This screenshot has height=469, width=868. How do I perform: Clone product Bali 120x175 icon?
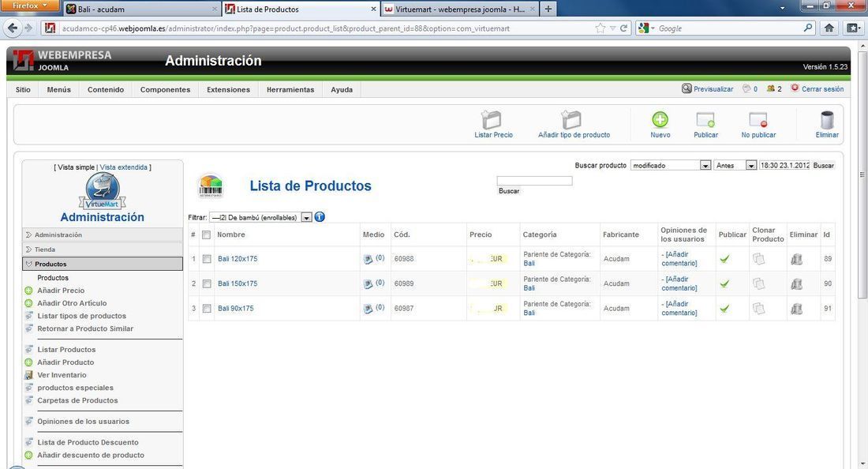click(x=759, y=259)
